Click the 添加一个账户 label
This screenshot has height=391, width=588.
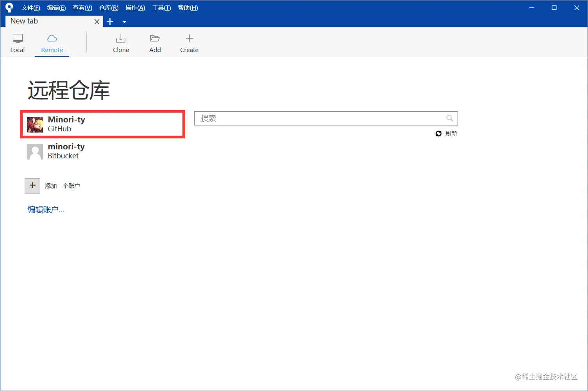tap(63, 186)
